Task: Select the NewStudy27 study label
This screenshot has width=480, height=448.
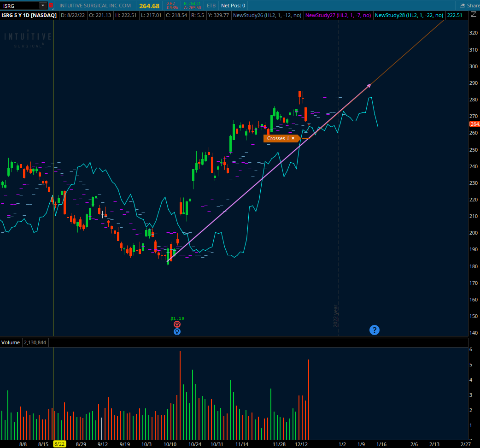Action: click(x=338, y=15)
